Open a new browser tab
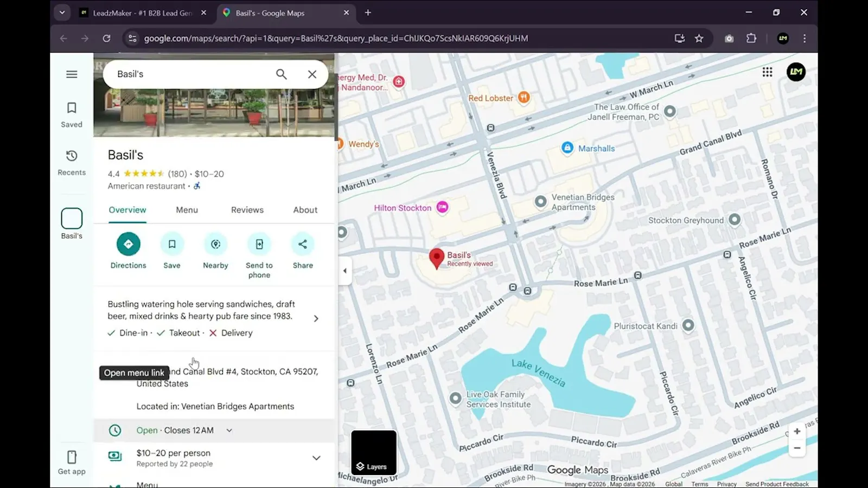The width and height of the screenshot is (868, 488). [368, 12]
